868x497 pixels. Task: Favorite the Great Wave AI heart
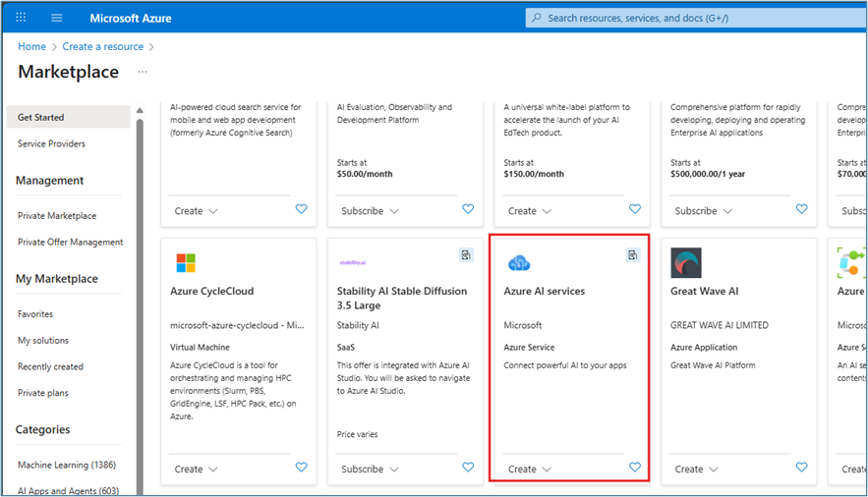coord(801,468)
